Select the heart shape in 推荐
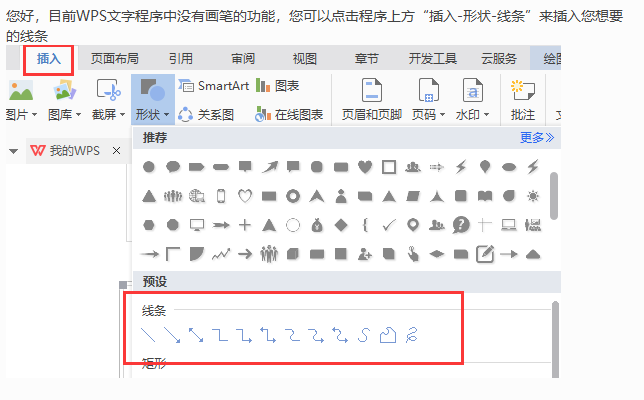644x400 pixels. point(365,167)
